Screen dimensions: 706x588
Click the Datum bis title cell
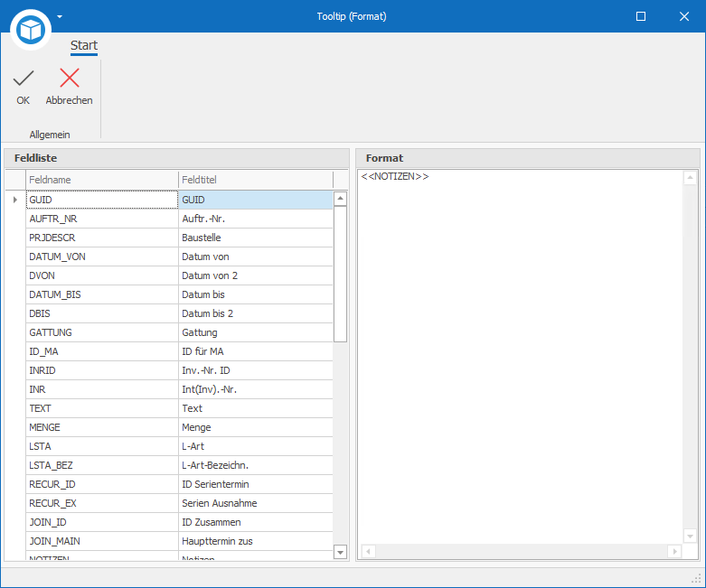256,294
